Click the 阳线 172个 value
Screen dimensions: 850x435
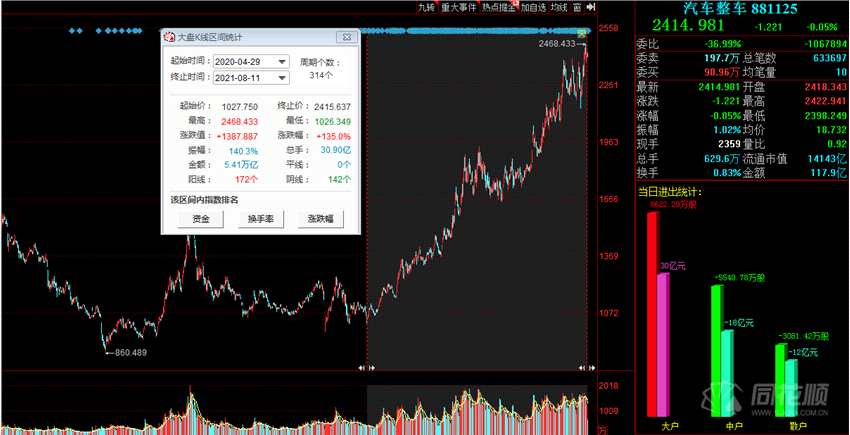point(247,179)
